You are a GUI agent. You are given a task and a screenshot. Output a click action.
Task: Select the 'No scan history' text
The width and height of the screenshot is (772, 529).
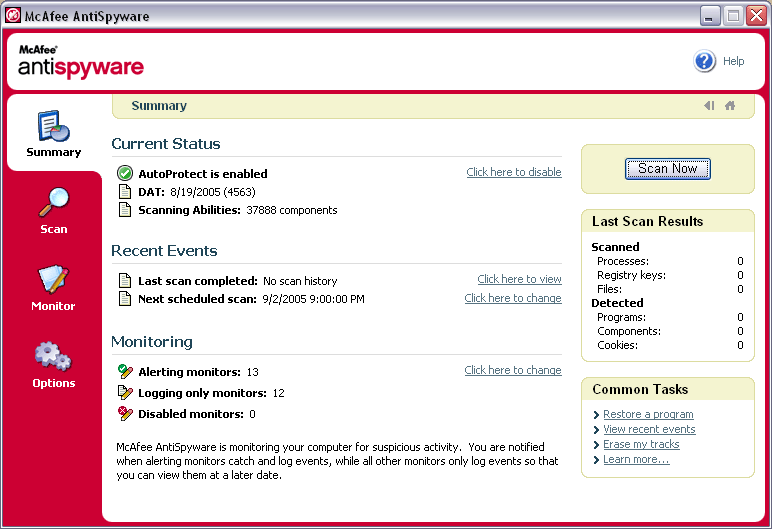300,281
